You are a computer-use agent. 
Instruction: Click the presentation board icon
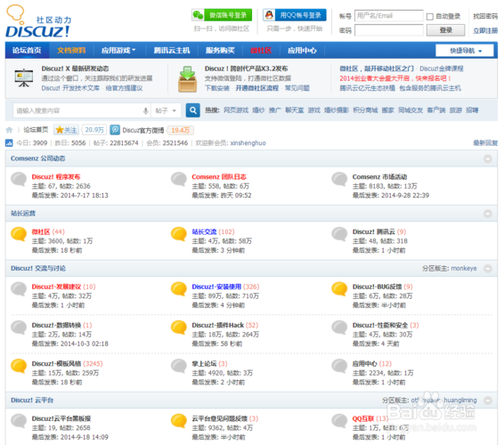point(24,78)
